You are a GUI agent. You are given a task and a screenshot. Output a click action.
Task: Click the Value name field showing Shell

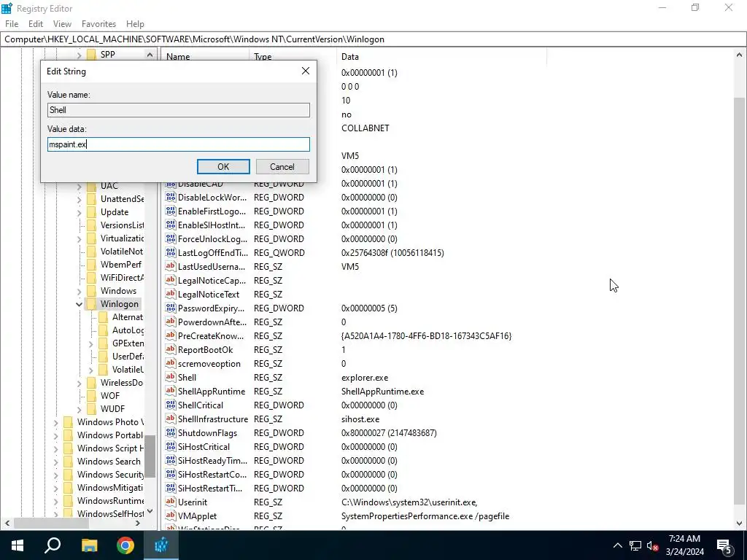pos(179,110)
